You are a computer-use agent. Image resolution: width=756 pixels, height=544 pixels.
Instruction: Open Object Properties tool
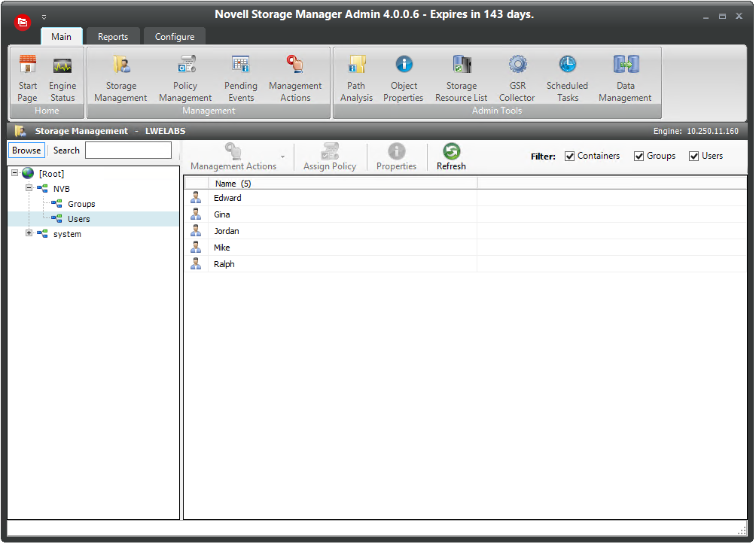point(404,77)
